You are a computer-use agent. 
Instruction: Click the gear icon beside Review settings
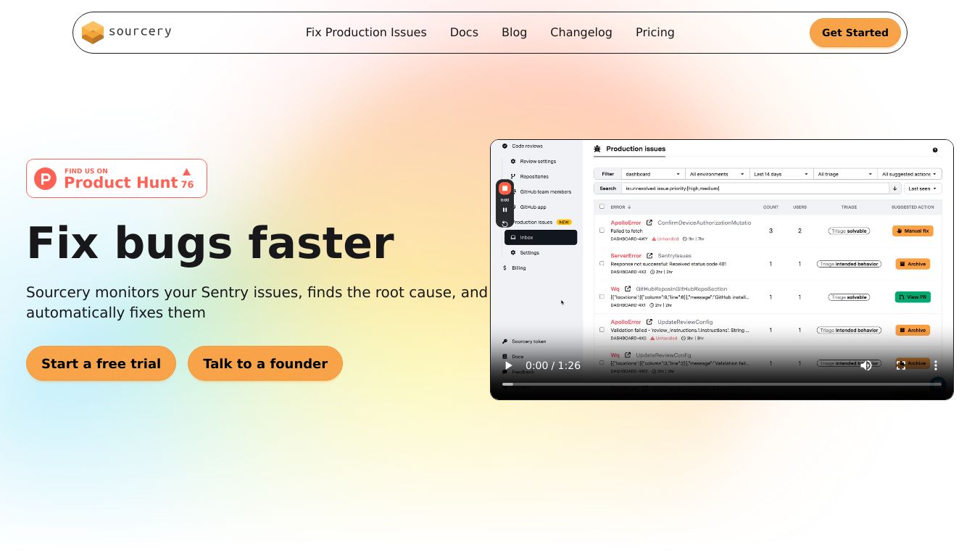513,162
